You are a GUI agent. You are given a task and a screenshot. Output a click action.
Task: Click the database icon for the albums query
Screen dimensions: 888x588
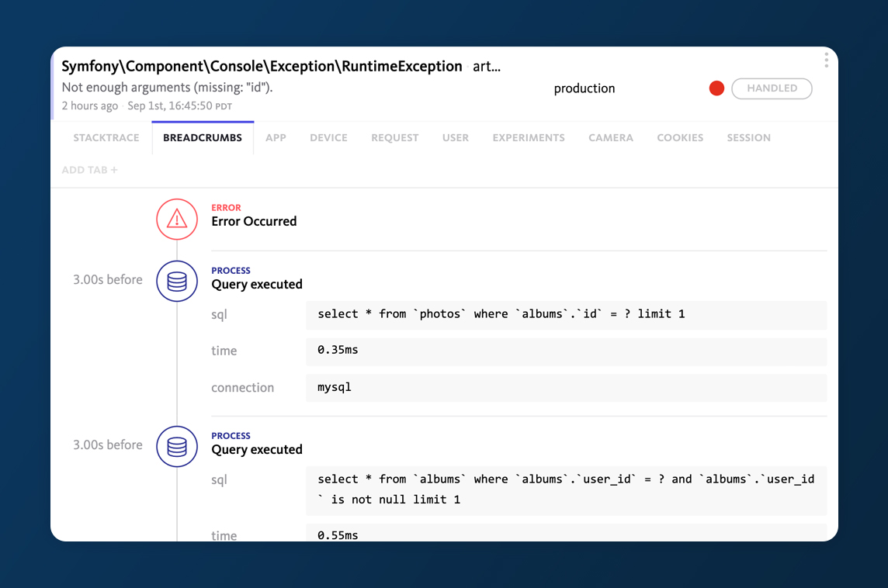click(x=177, y=446)
